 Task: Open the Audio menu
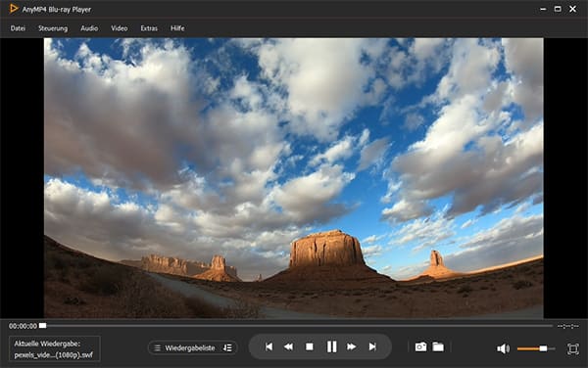(x=89, y=28)
